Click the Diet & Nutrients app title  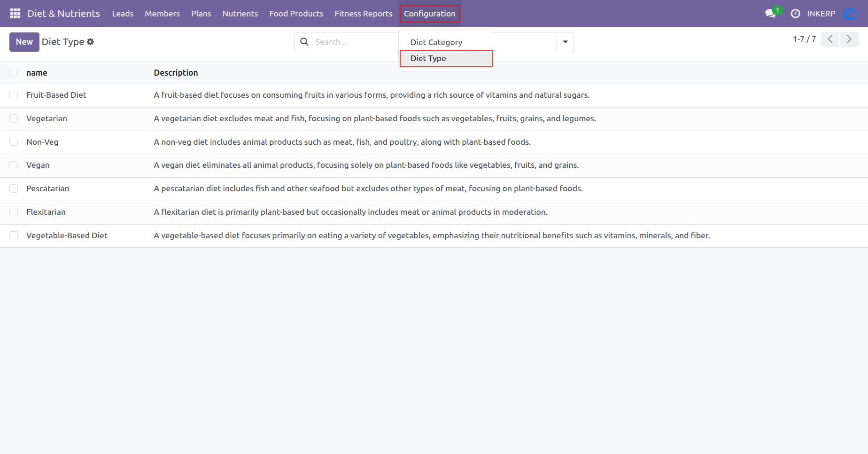tap(64, 14)
